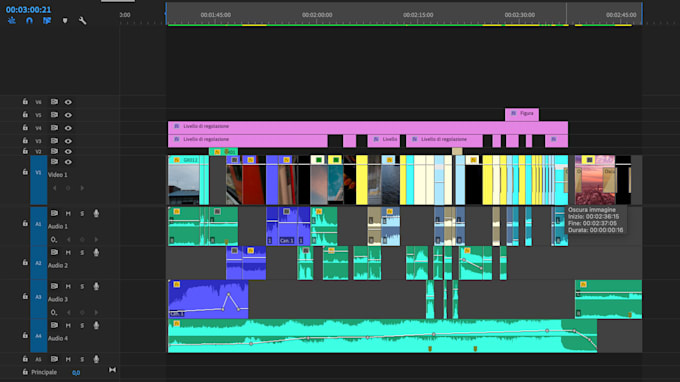Mute the Audio 2 track

(68, 252)
